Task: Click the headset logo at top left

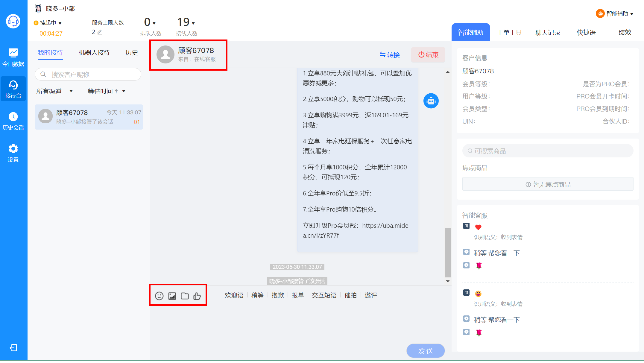Action: point(13,21)
